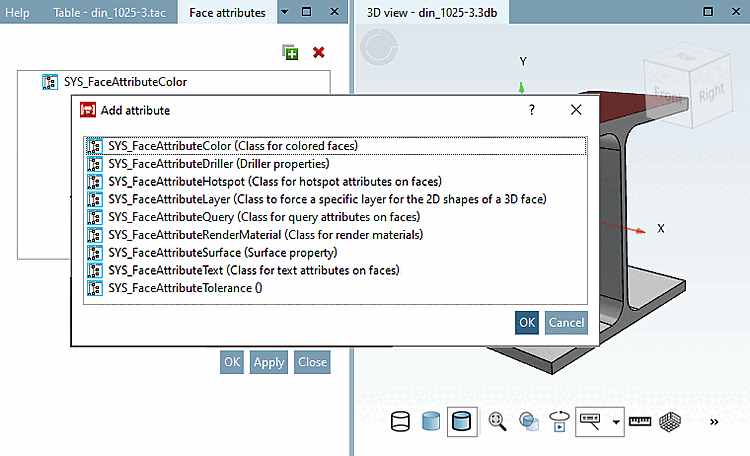Click the transparency spheres icon

point(529,422)
